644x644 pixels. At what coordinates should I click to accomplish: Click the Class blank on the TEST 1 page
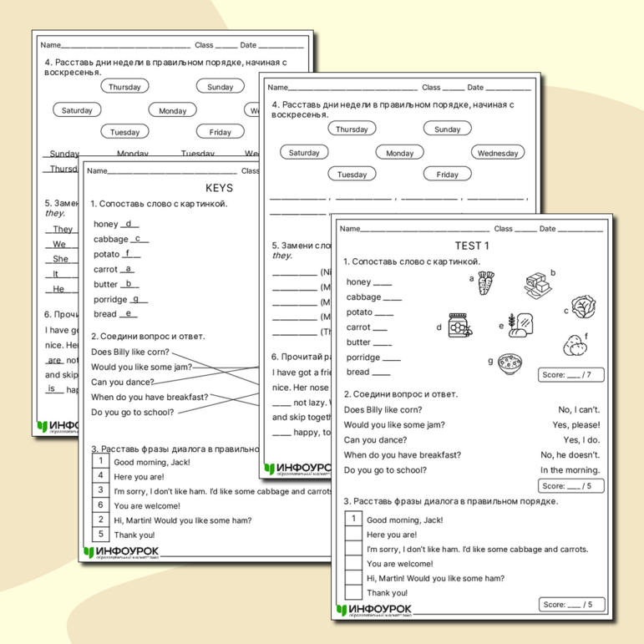[x=525, y=230]
